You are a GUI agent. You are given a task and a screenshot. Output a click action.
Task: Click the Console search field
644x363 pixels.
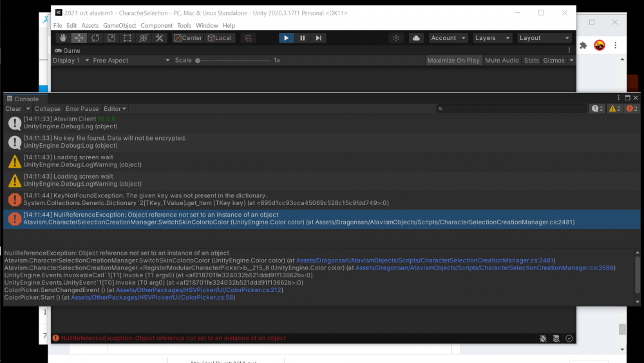[x=512, y=109]
